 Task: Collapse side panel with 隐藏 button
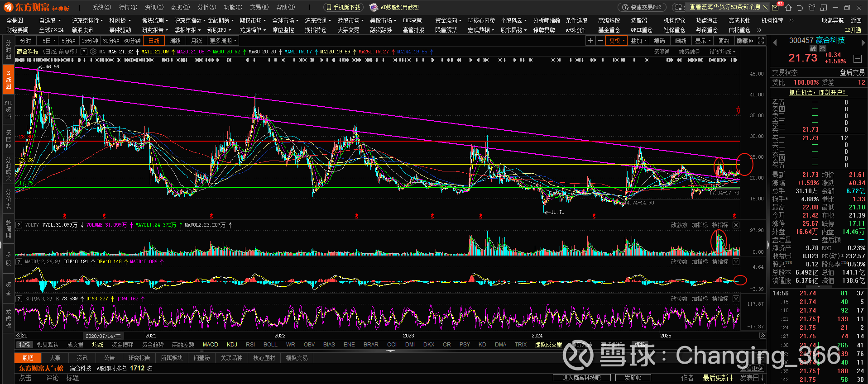[x=745, y=41]
